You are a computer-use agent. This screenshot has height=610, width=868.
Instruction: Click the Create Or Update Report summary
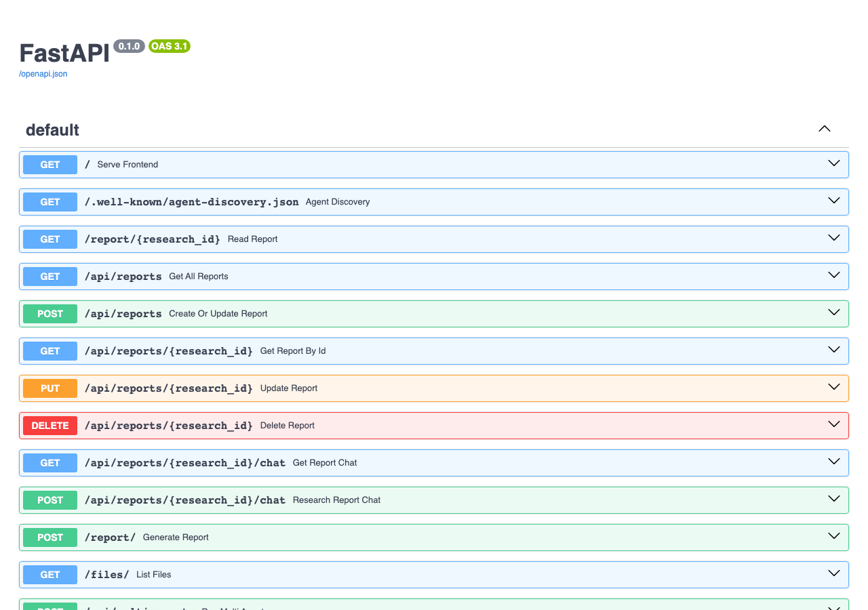218,314
